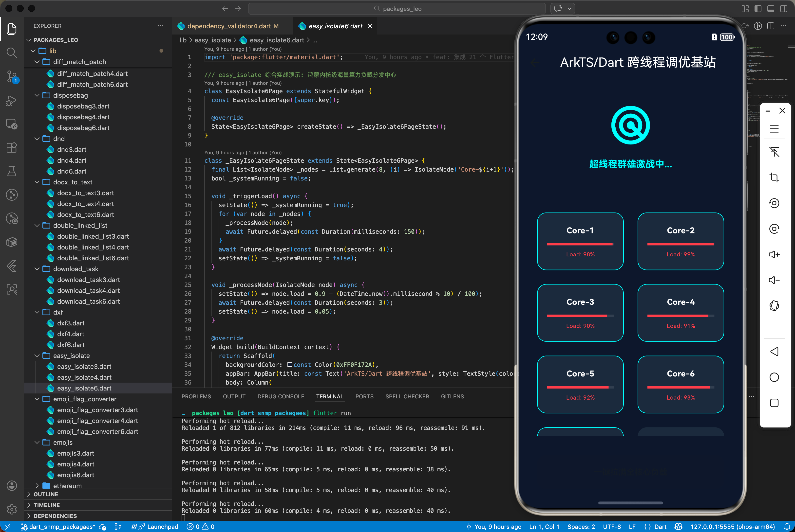Click the Core-1 load progress bar
Viewport: 795px width, 532px height.
tap(580, 244)
